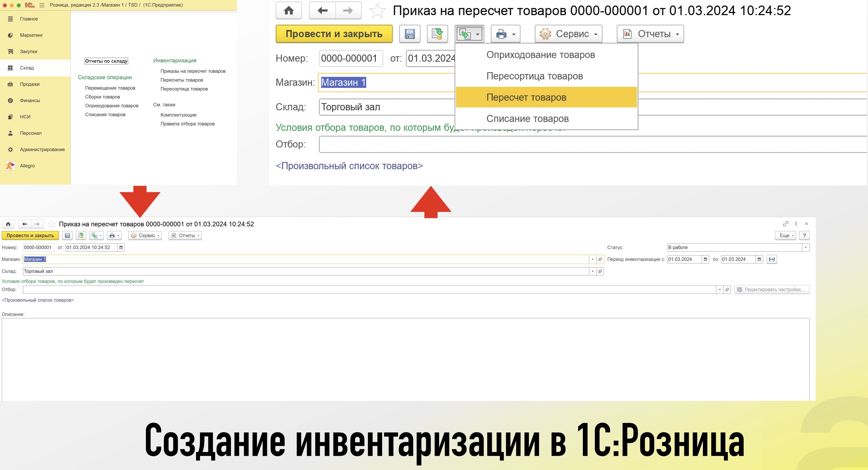Screen dimensions: 868x470
Task: Open the Финансы sidebar section
Action: tap(30, 100)
